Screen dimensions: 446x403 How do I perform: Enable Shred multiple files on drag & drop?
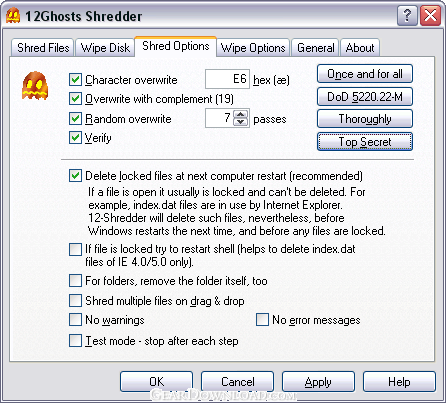click(x=75, y=300)
